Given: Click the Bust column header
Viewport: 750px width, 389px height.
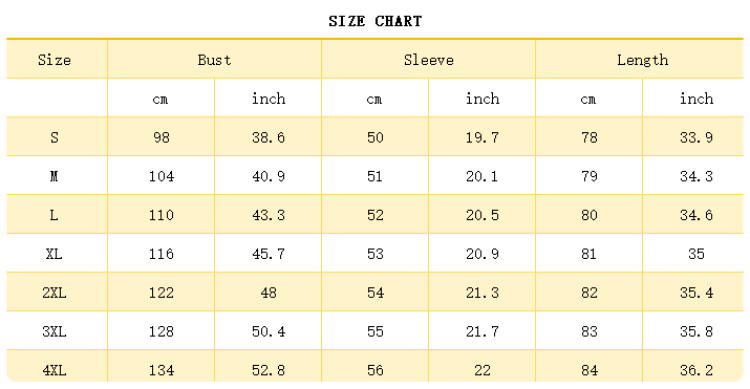Looking at the screenshot, I should pos(214,60).
